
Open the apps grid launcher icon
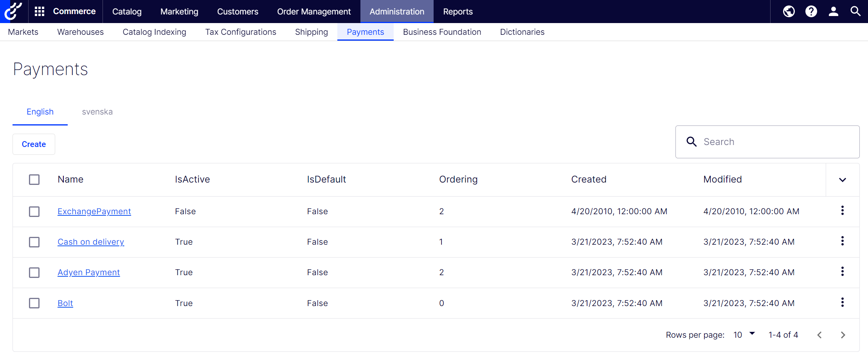click(40, 11)
